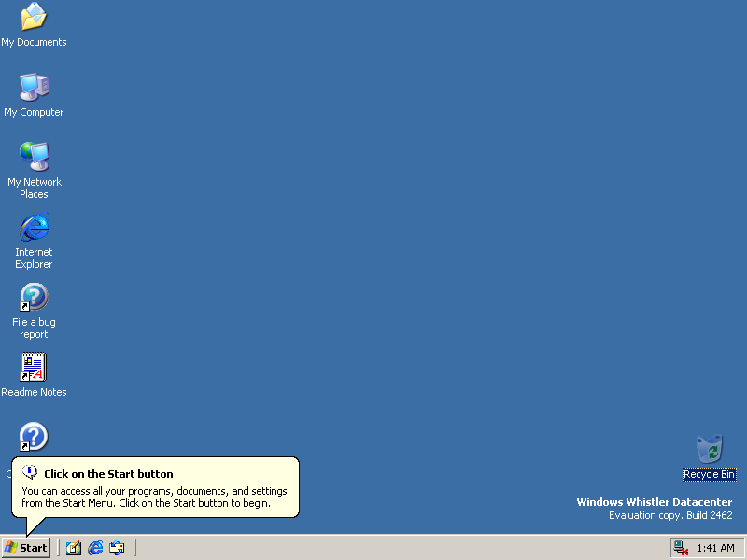Open the File a bug report shortcut
Image resolution: width=747 pixels, height=560 pixels.
(x=34, y=298)
